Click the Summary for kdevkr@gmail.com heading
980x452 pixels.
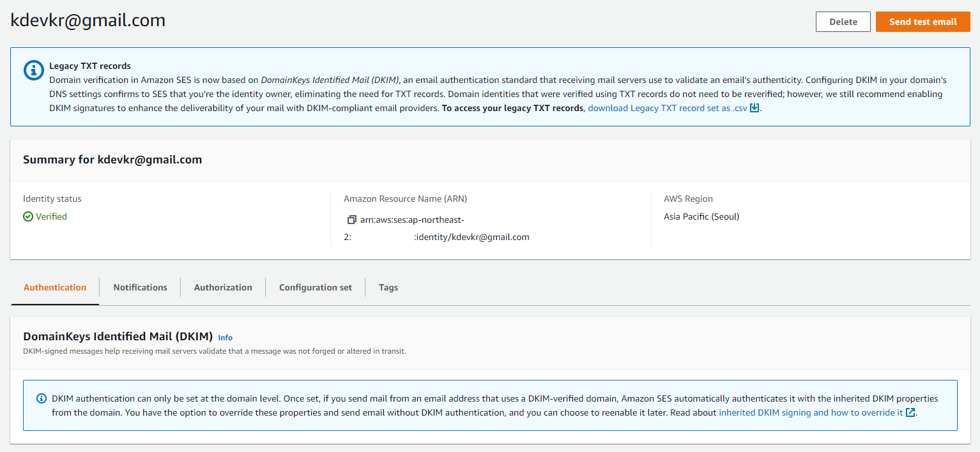[x=112, y=160]
